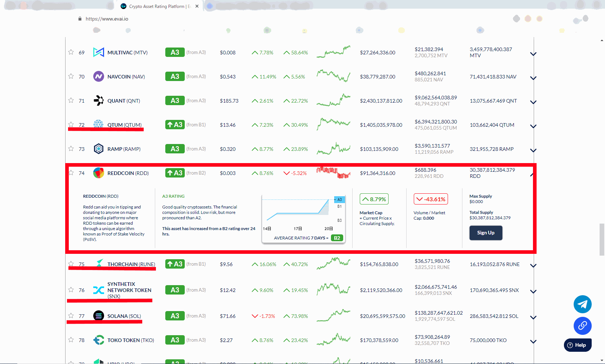The width and height of the screenshot is (605, 364).
Task: Click the padlock icon in address bar
Action: click(x=80, y=19)
